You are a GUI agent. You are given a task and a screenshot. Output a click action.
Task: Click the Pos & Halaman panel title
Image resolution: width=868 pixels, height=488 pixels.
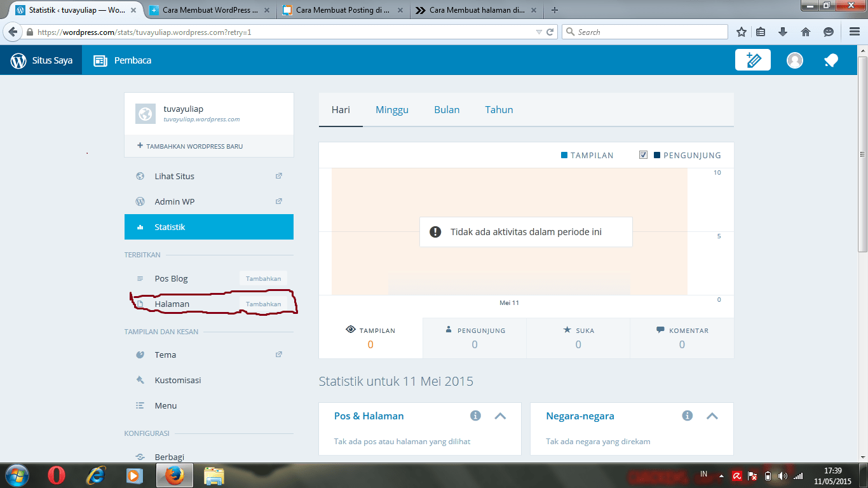(369, 416)
